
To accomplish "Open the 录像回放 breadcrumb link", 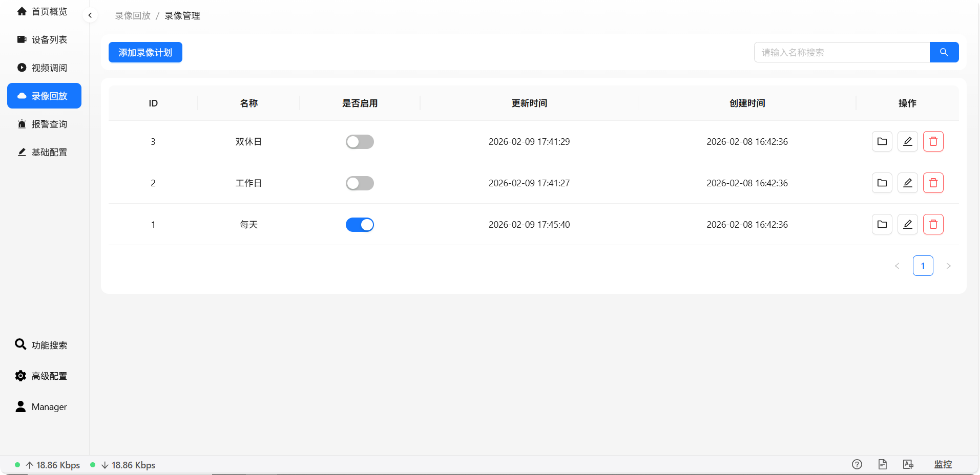I will 132,15.
